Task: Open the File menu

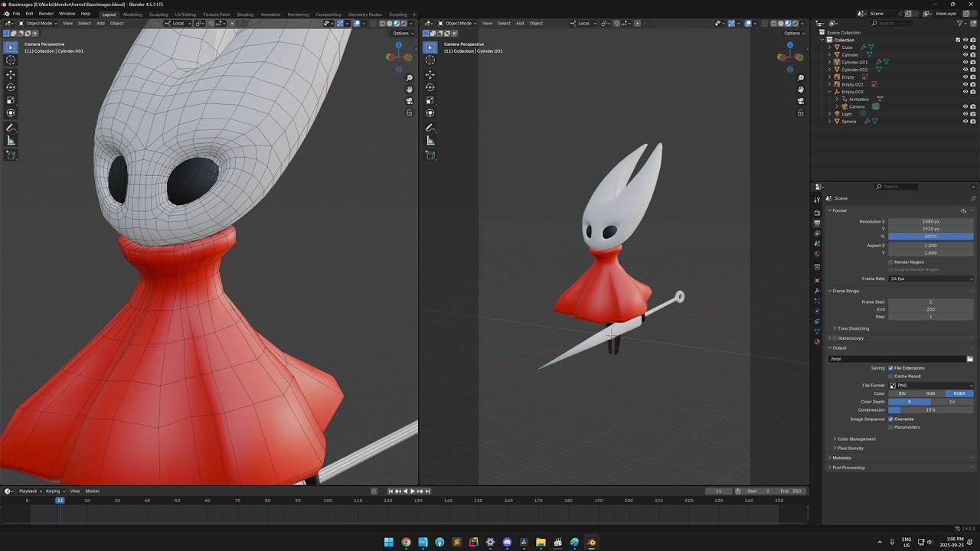Action: pos(16,14)
